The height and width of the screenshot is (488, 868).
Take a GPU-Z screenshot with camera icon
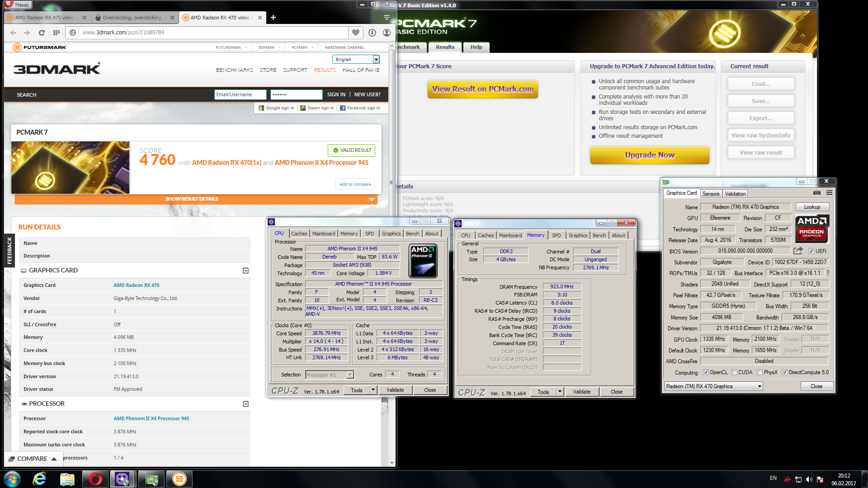point(817,193)
